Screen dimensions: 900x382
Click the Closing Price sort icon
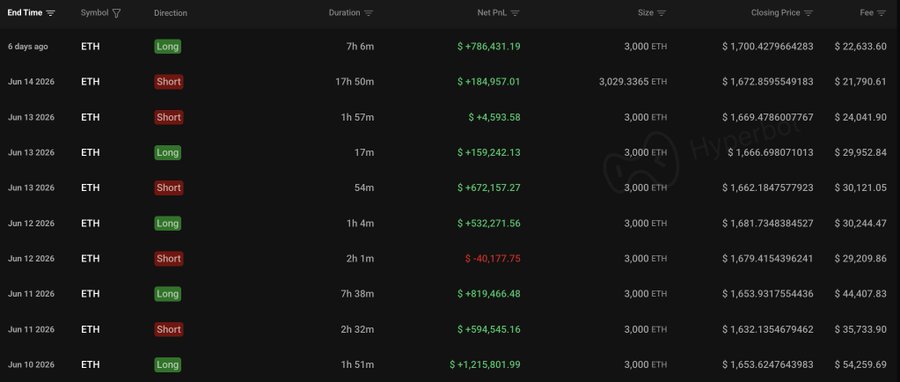click(x=808, y=13)
